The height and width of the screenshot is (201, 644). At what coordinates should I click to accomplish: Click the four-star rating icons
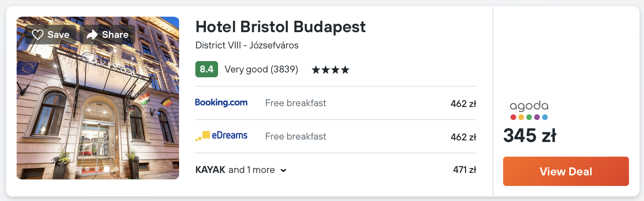pos(330,70)
